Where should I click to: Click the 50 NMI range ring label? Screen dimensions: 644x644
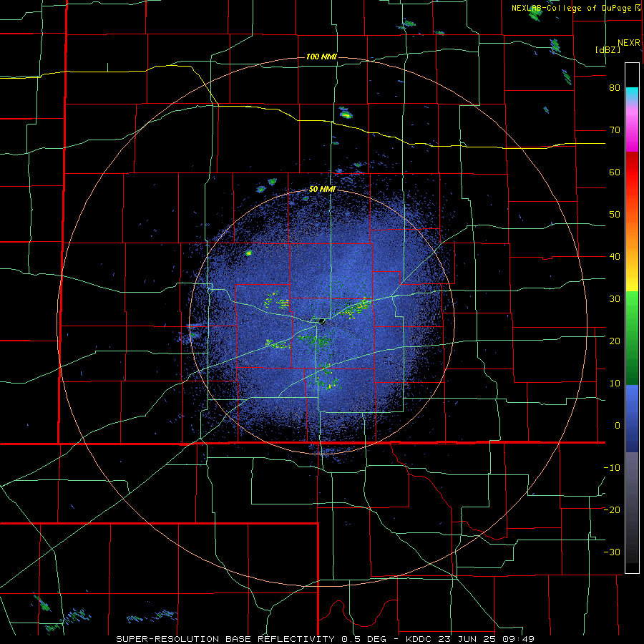(323, 190)
